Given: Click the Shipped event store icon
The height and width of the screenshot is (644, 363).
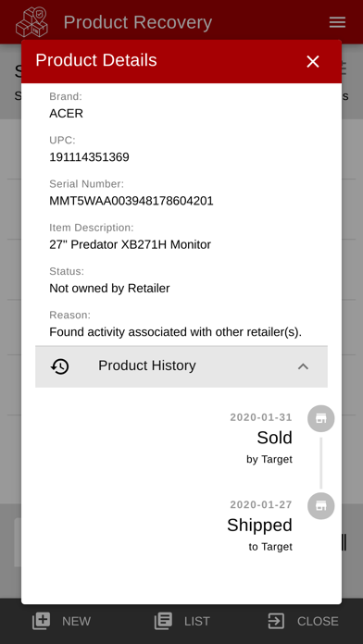Looking at the screenshot, I should pyautogui.click(x=321, y=506).
